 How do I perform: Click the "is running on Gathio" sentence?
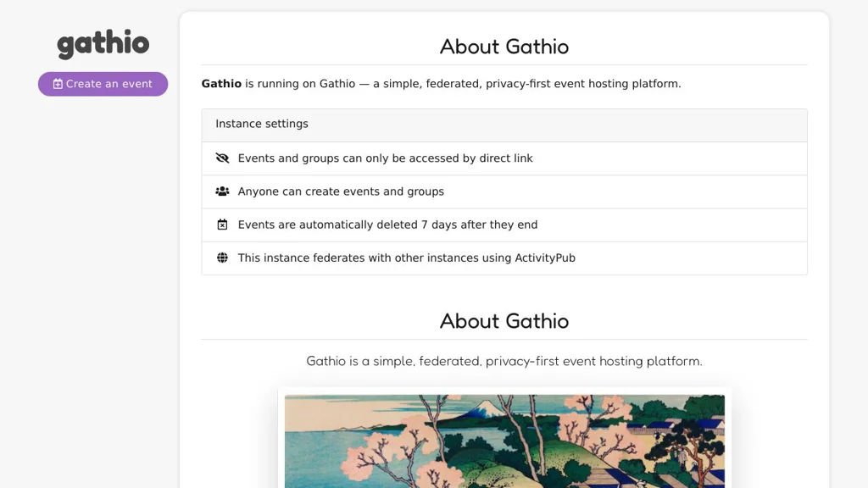[x=463, y=84]
